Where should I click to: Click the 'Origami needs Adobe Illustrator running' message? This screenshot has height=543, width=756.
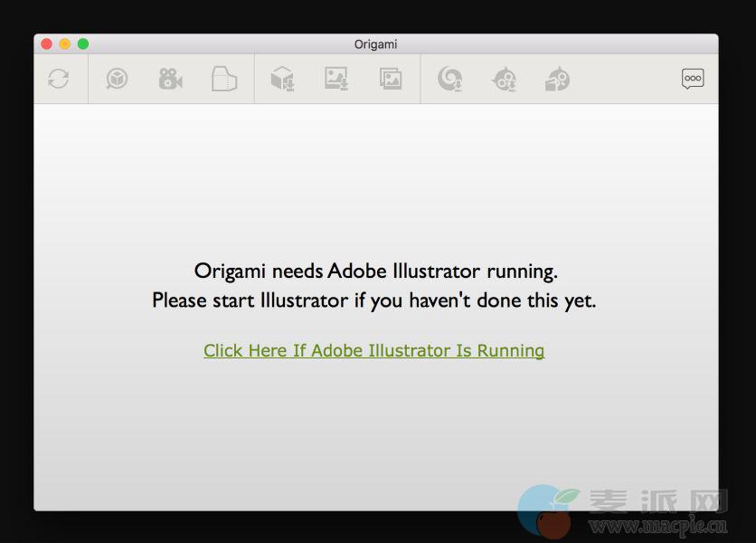(375, 271)
